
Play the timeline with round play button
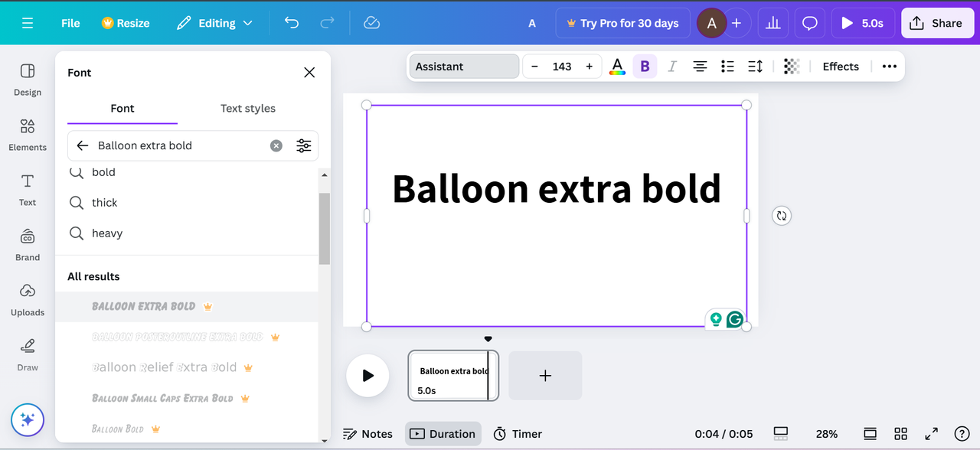click(x=368, y=376)
